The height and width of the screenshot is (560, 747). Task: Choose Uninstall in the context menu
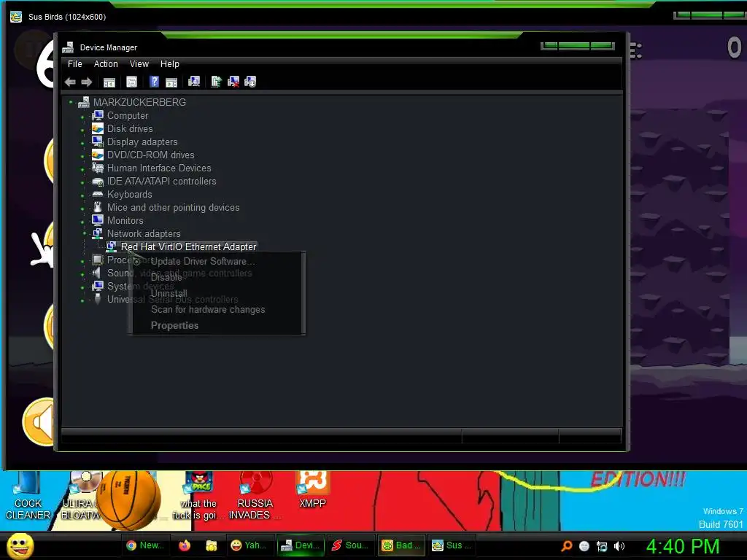click(x=169, y=293)
